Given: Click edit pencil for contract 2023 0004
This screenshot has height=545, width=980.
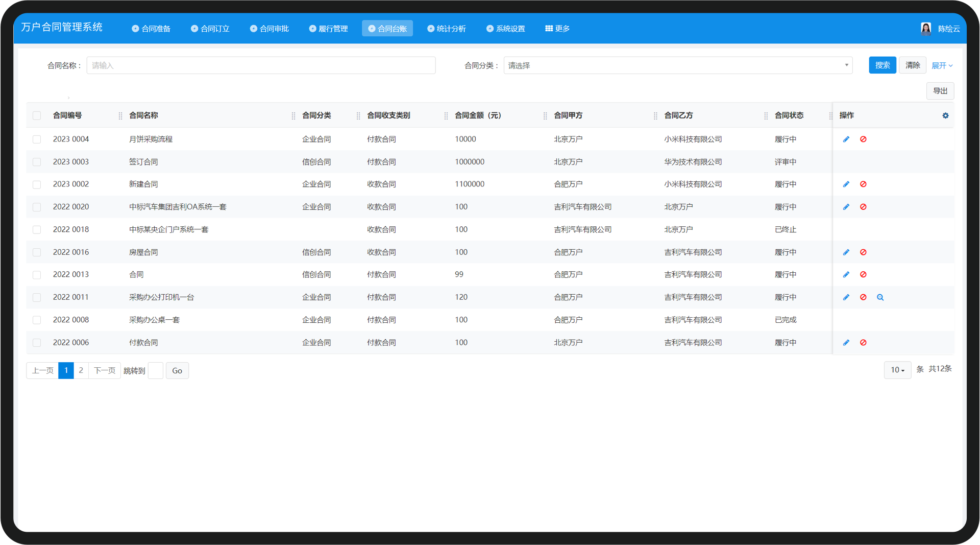Looking at the screenshot, I should point(846,139).
